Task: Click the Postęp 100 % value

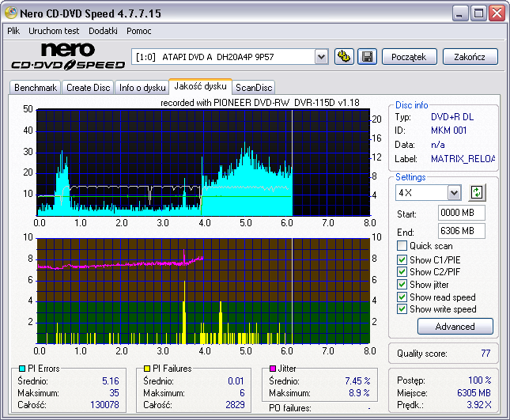Action: point(480,380)
